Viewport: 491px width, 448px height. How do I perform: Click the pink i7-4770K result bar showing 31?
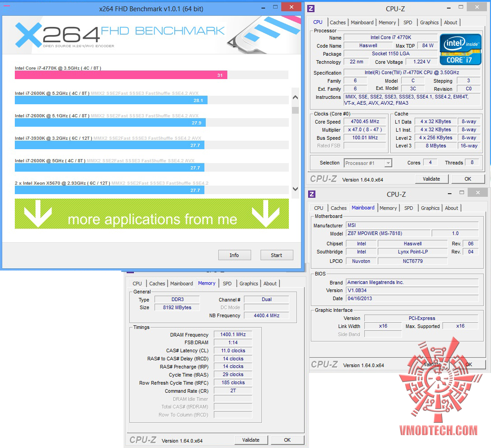121,75
